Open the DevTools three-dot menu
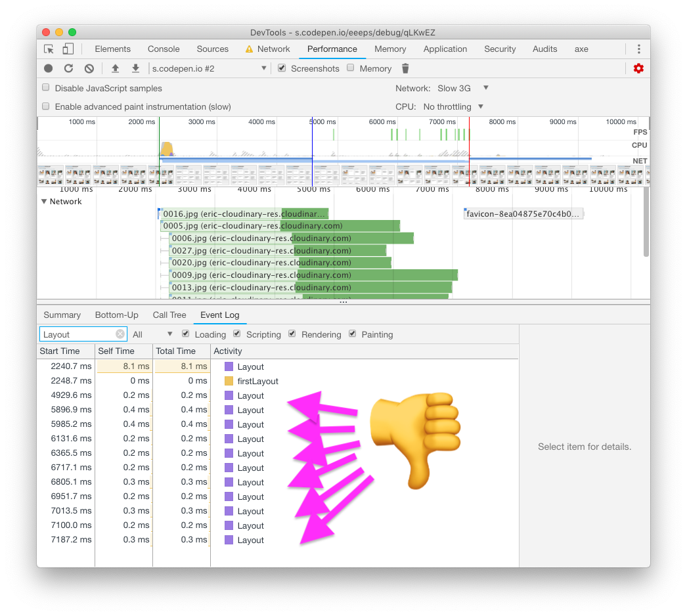 pos(638,49)
